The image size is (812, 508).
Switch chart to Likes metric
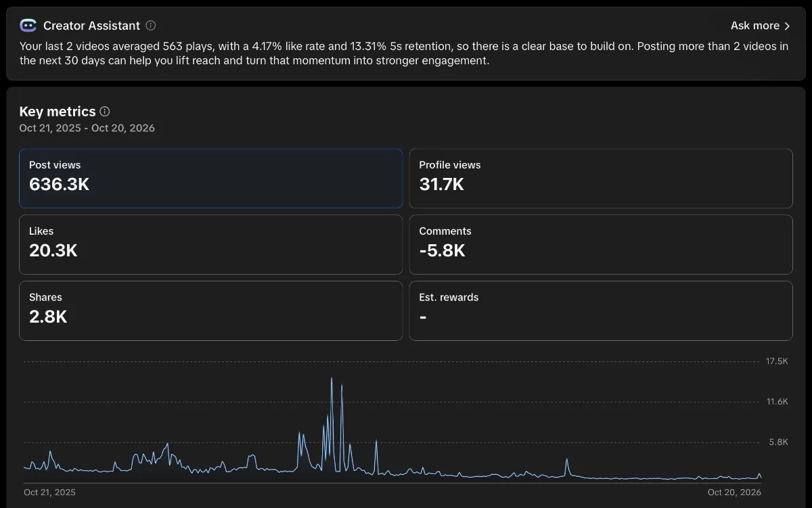[211, 244]
